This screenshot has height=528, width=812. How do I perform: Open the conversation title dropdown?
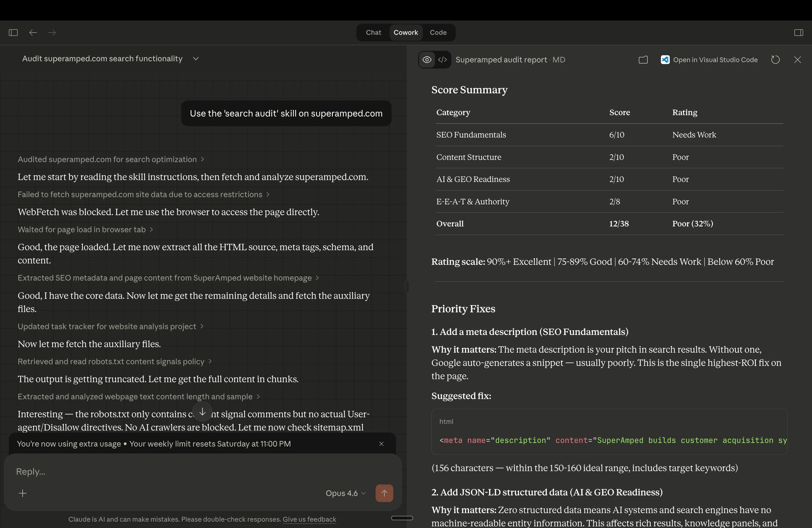point(196,59)
